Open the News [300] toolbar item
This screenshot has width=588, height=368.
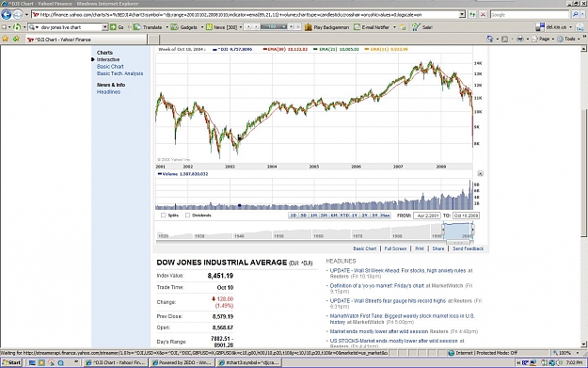(222, 27)
